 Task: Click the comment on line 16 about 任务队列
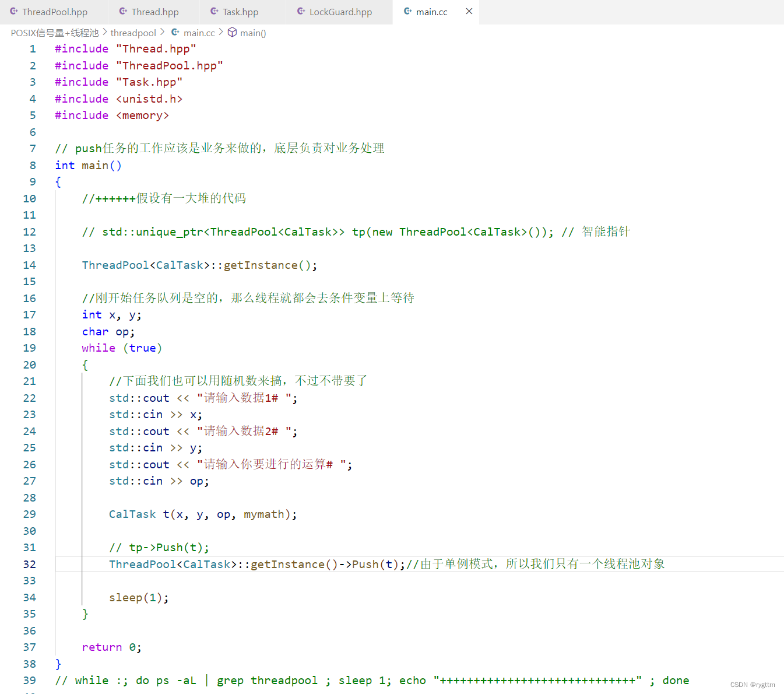click(x=248, y=299)
